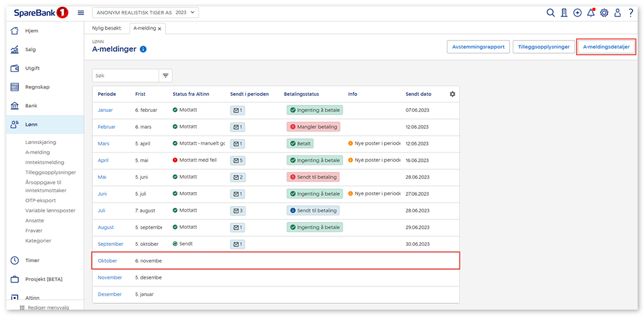Click the search magnifier icon in top bar

(551, 13)
